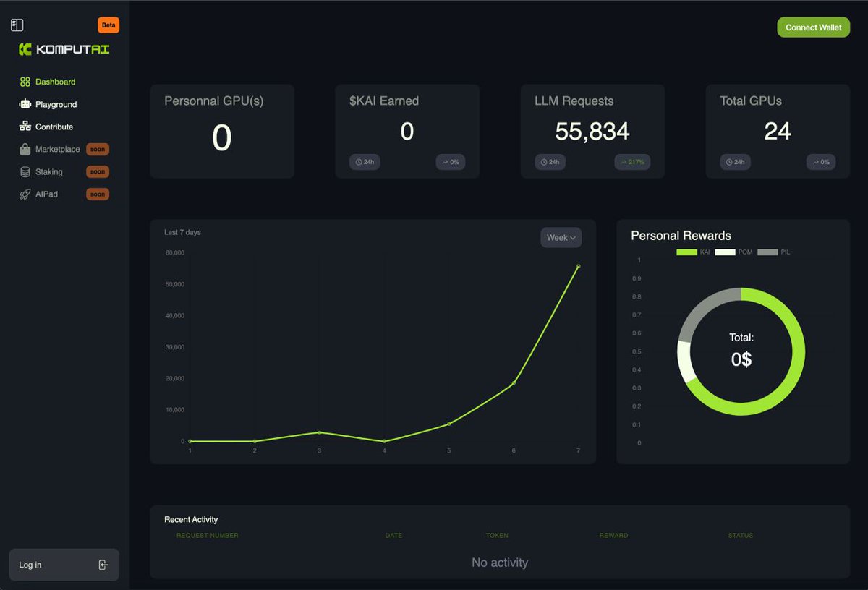
Task: Toggle the KAI legend swatch
Action: (x=686, y=252)
